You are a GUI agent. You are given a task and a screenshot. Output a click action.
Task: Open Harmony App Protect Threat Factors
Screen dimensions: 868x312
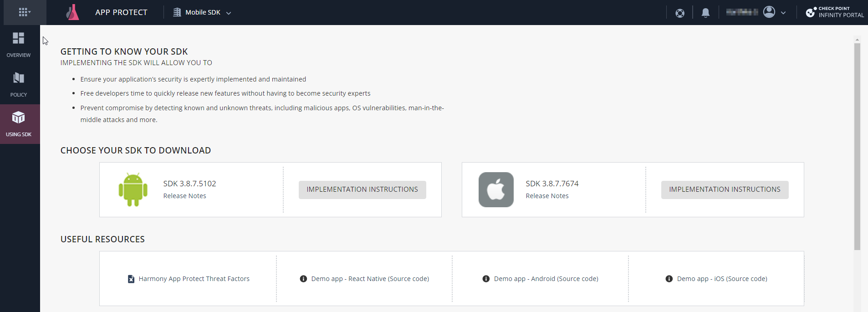coord(194,279)
